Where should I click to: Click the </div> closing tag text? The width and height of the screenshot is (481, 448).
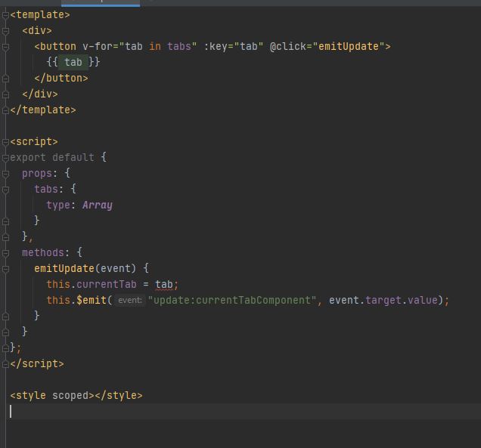coord(40,94)
